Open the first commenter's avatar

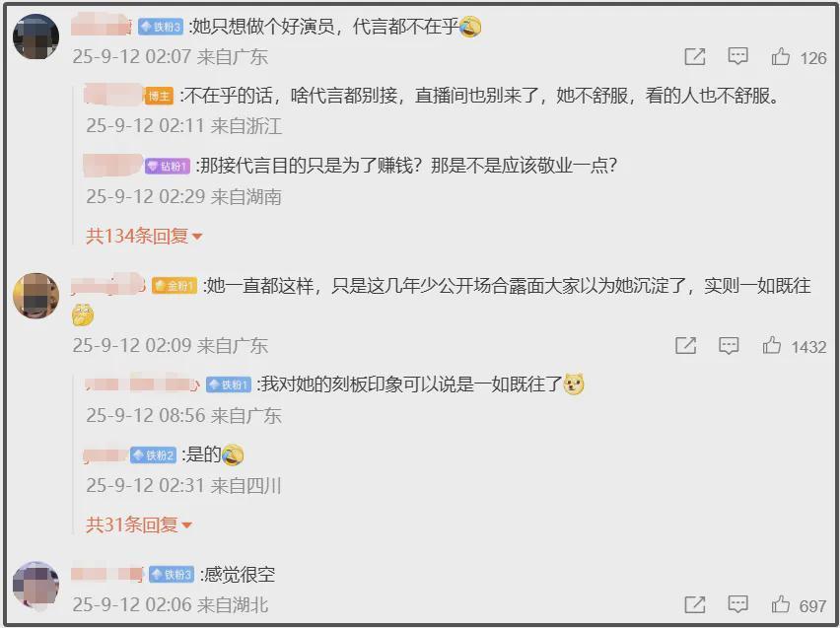pyautogui.click(x=35, y=36)
